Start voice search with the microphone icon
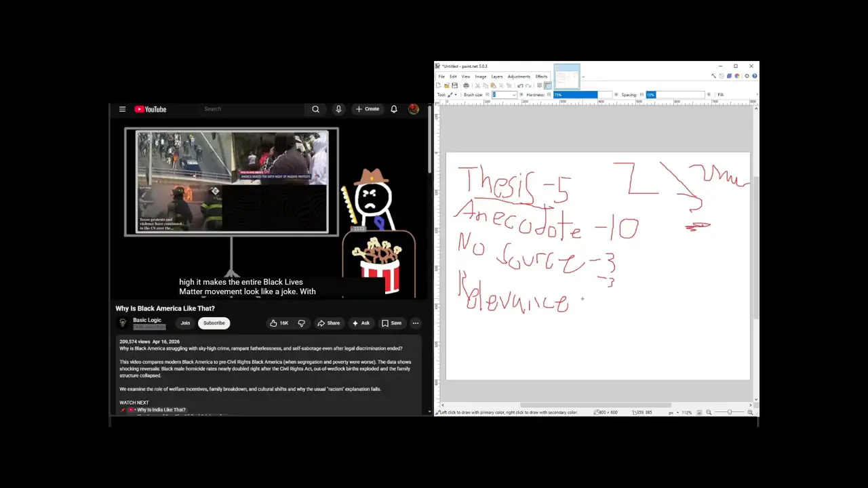Viewport: 868px width, 488px height. point(338,109)
